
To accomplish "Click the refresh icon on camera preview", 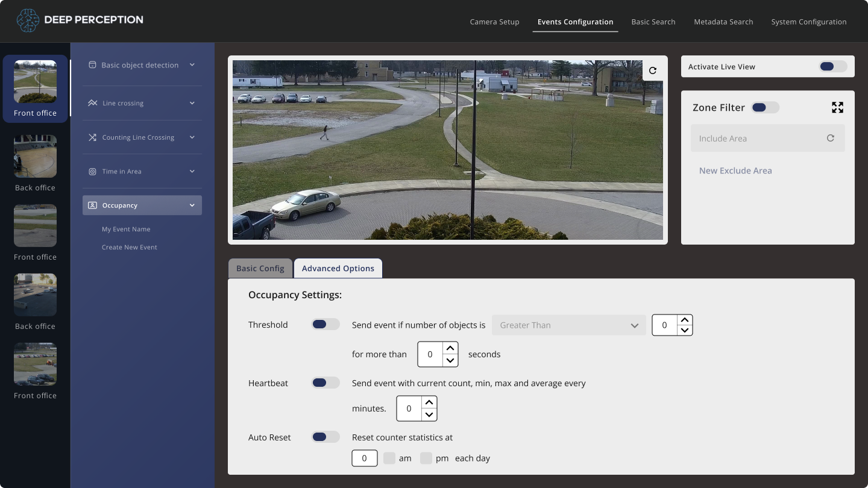I will tap(653, 70).
